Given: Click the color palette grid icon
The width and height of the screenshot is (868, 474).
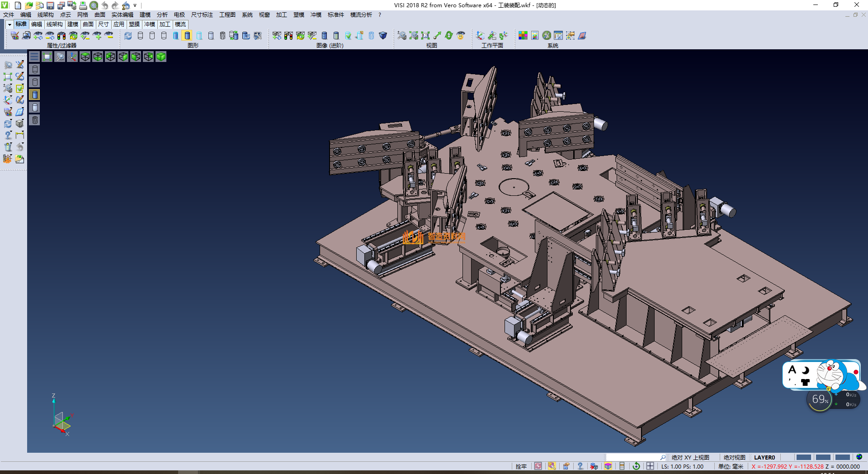Looking at the screenshot, I should point(523,35).
